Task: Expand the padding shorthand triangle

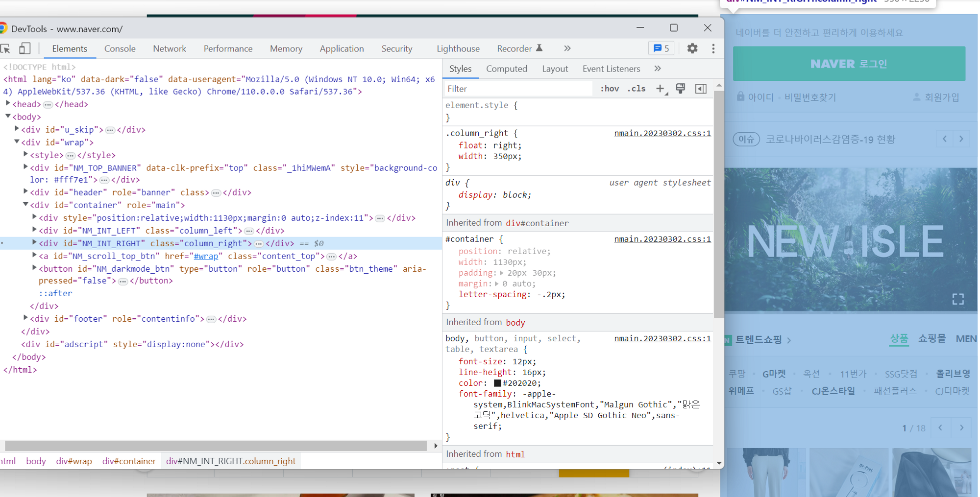Action: coord(501,273)
